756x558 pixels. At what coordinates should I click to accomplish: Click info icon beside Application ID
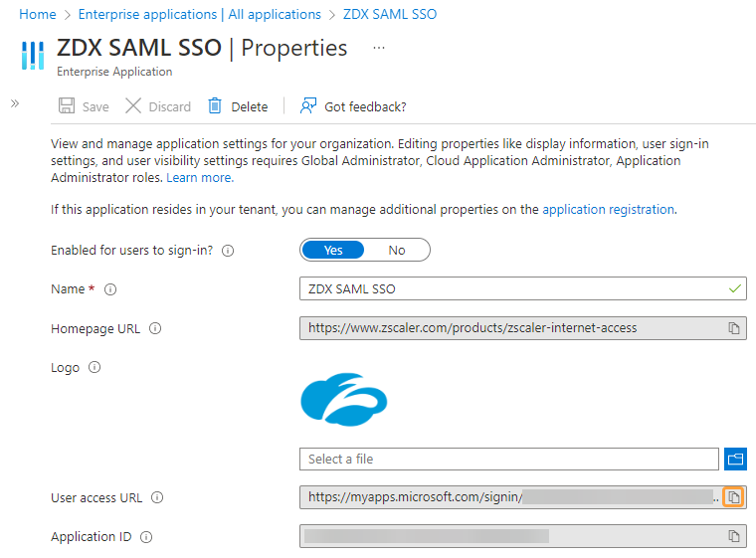(x=146, y=537)
